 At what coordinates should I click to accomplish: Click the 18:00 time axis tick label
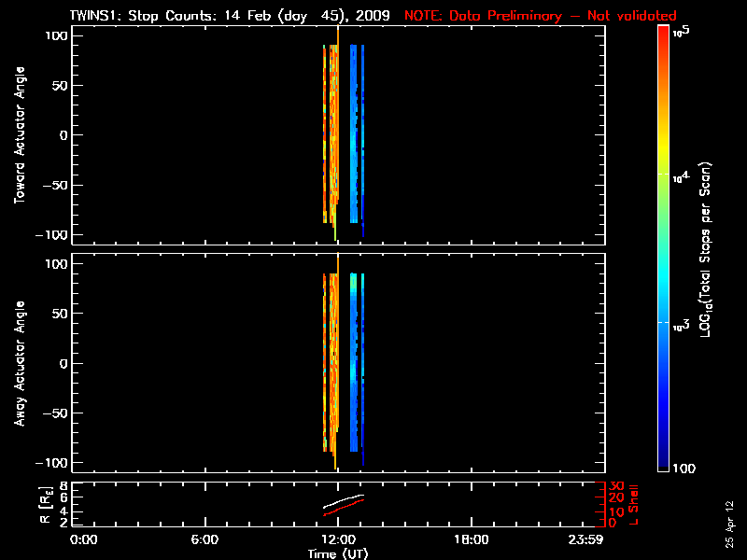[471, 540]
